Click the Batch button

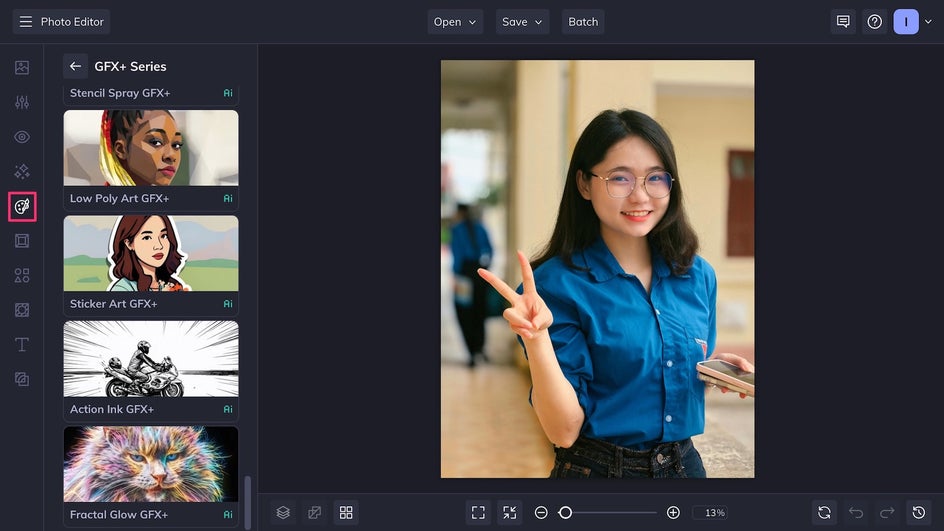[x=583, y=22]
